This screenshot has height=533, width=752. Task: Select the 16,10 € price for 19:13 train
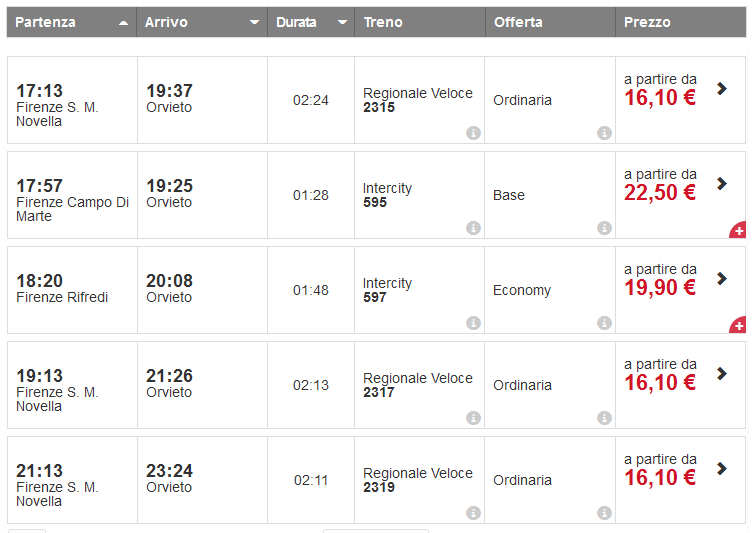click(x=660, y=383)
